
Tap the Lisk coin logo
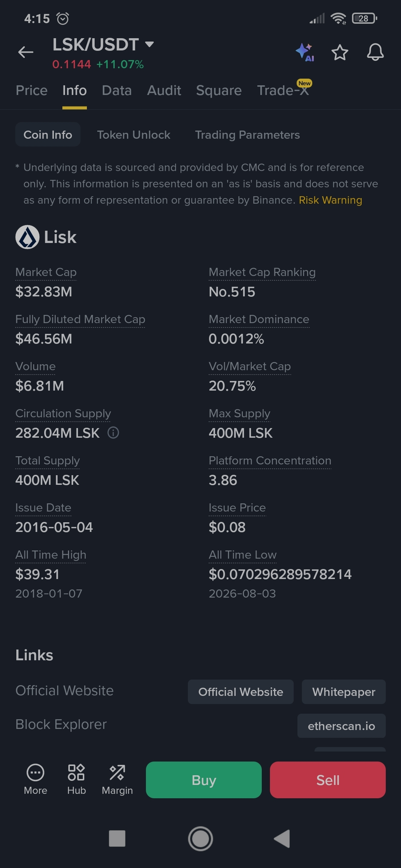tap(27, 237)
